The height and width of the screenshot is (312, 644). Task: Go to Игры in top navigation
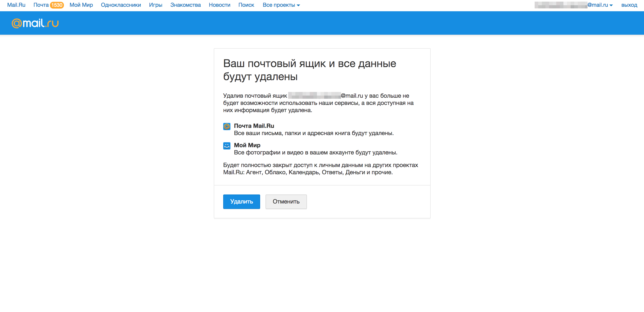pyautogui.click(x=155, y=5)
